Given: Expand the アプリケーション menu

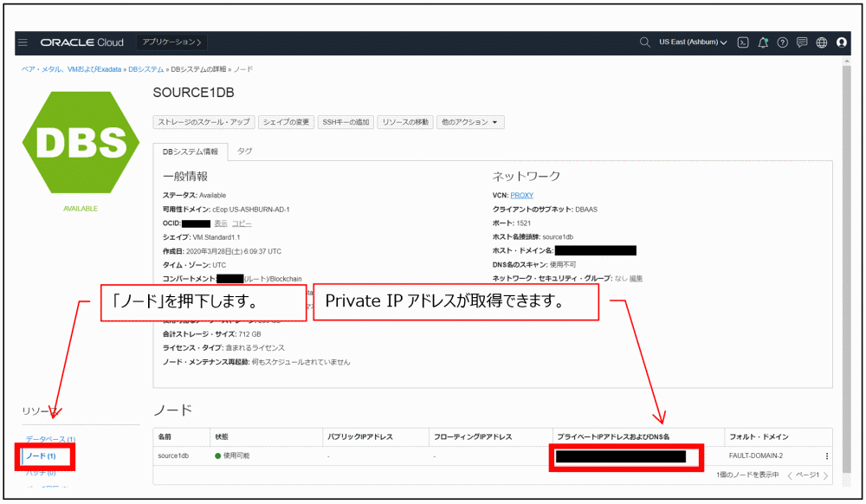Looking at the screenshot, I should 171,42.
